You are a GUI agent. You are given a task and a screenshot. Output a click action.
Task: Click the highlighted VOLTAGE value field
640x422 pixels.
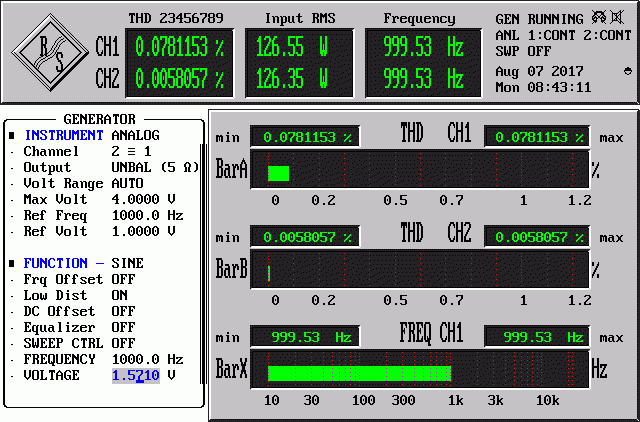[x=136, y=375]
